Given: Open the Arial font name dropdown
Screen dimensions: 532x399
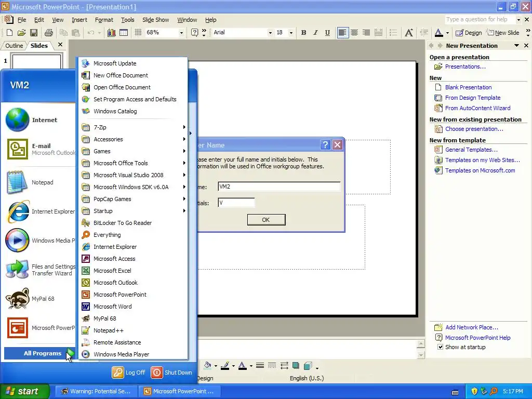Looking at the screenshot, I should 270,33.
